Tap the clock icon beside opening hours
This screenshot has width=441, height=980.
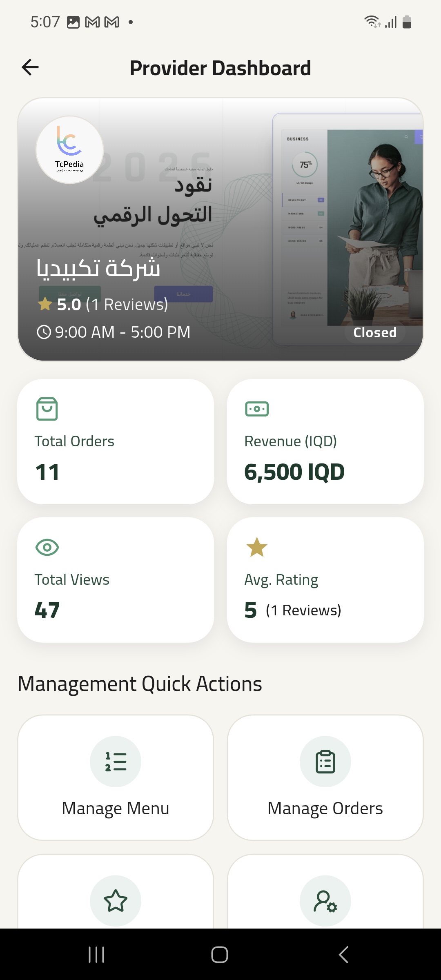pos(44,332)
